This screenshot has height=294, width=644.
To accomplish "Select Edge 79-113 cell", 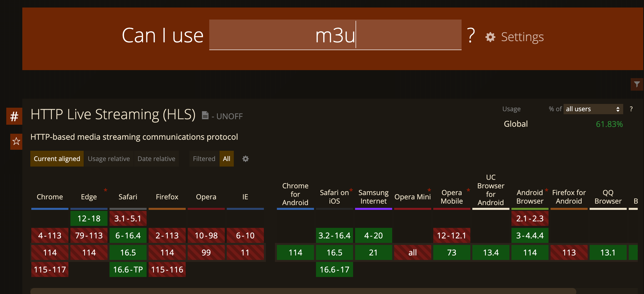I will coord(89,235).
